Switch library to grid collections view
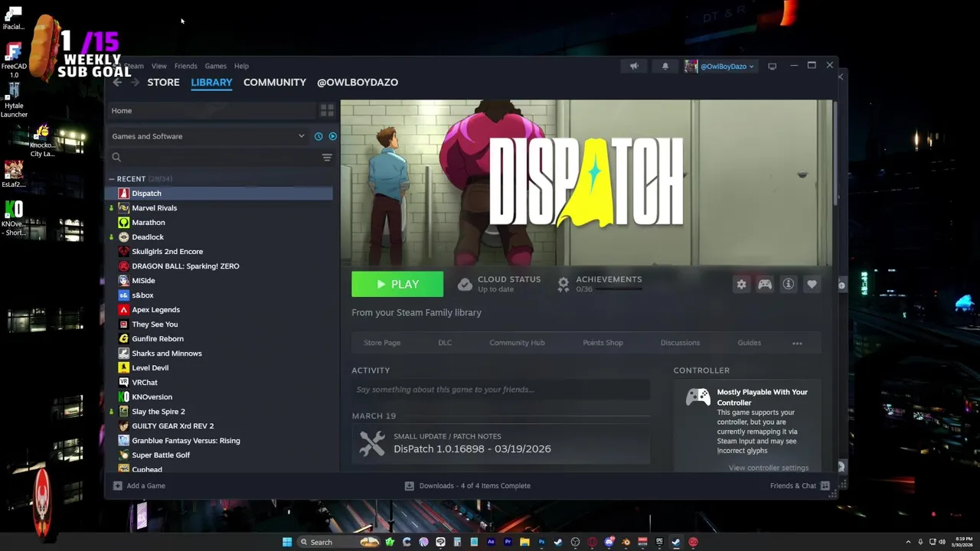Viewport: 980px width, 551px height. click(327, 110)
